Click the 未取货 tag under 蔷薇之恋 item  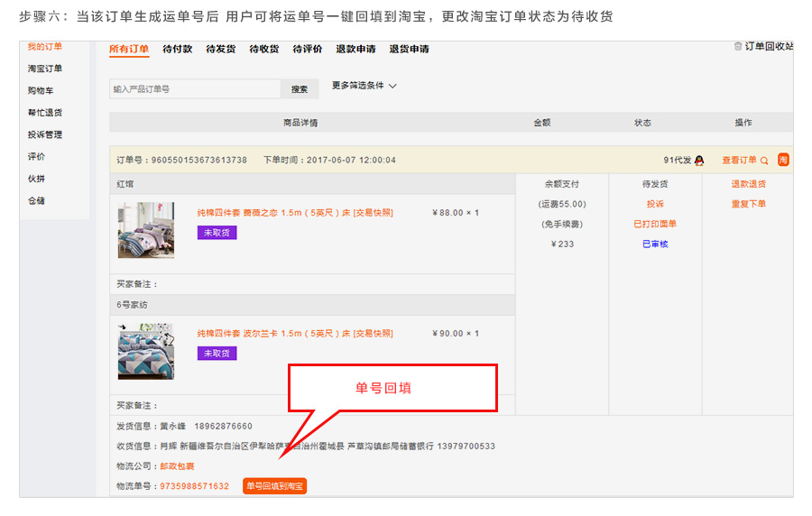click(x=217, y=233)
